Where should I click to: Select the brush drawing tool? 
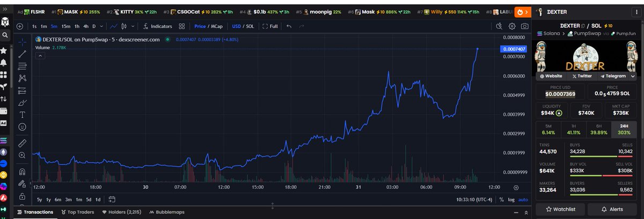point(22,103)
